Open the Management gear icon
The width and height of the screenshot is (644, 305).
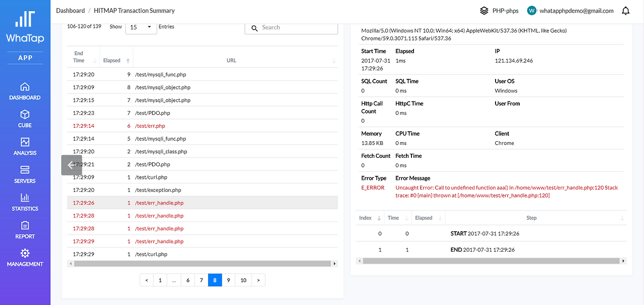[25, 253]
